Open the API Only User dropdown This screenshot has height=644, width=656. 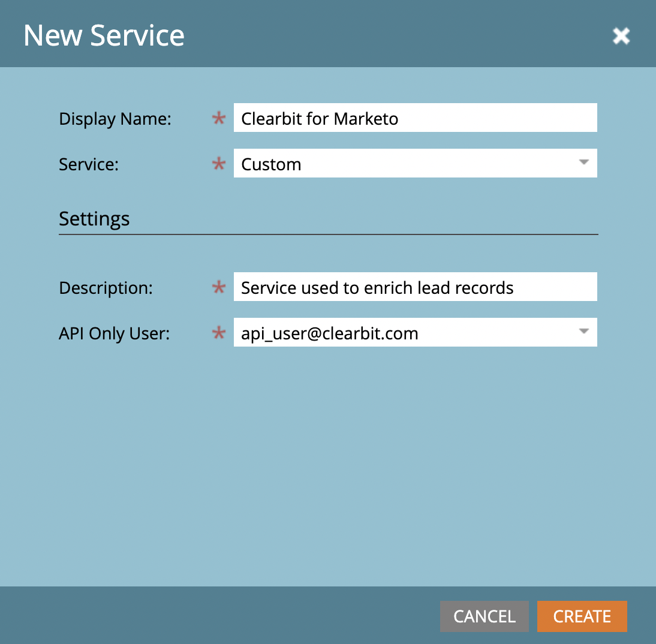pos(415,332)
